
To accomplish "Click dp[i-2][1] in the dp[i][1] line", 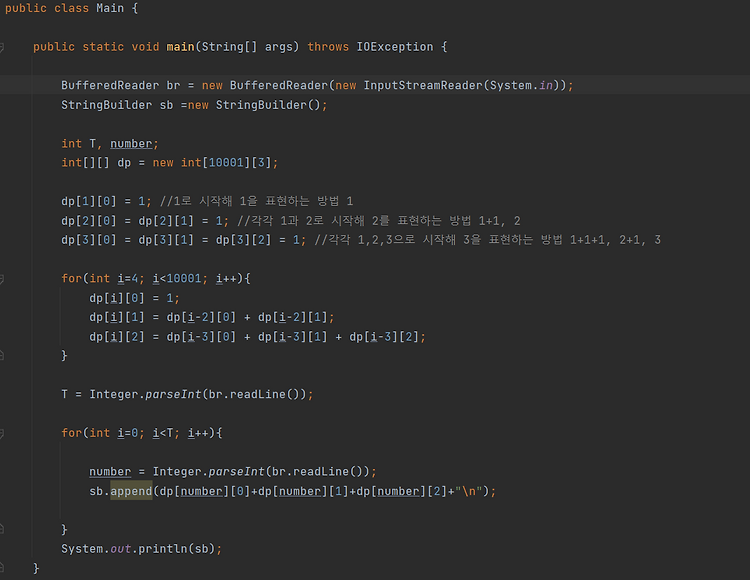I will point(293,317).
